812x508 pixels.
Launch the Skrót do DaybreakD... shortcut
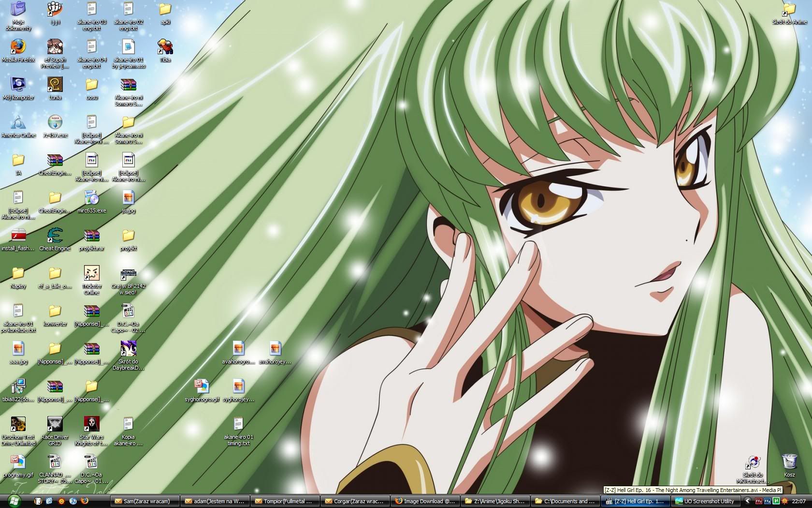pos(128,355)
